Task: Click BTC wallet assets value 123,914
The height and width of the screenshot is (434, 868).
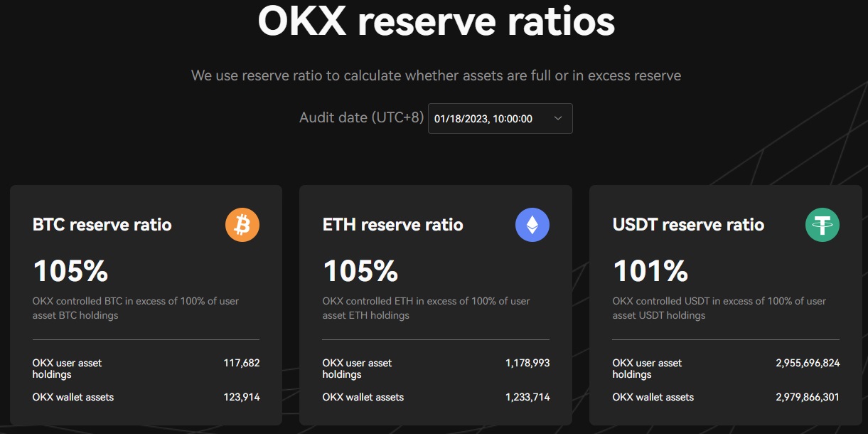Action: [x=242, y=397]
